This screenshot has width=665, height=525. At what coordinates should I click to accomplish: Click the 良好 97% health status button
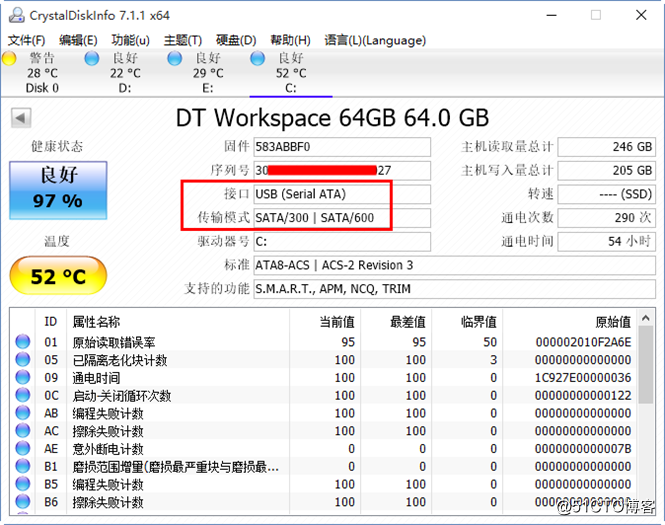[58, 190]
